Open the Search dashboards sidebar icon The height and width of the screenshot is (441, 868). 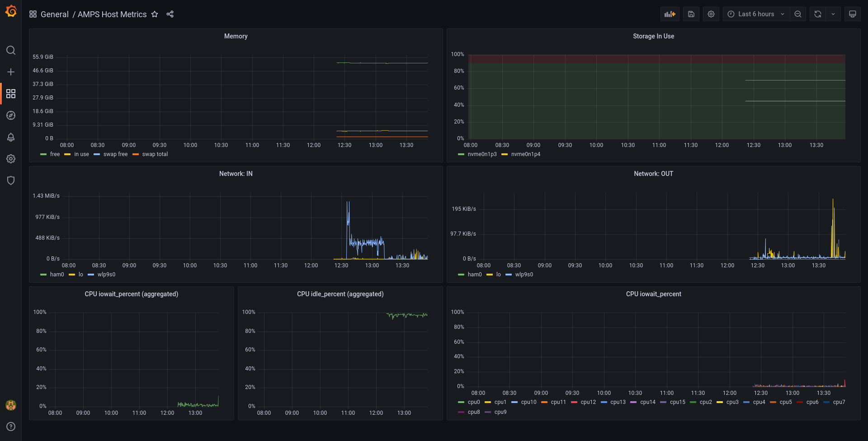[x=11, y=50]
